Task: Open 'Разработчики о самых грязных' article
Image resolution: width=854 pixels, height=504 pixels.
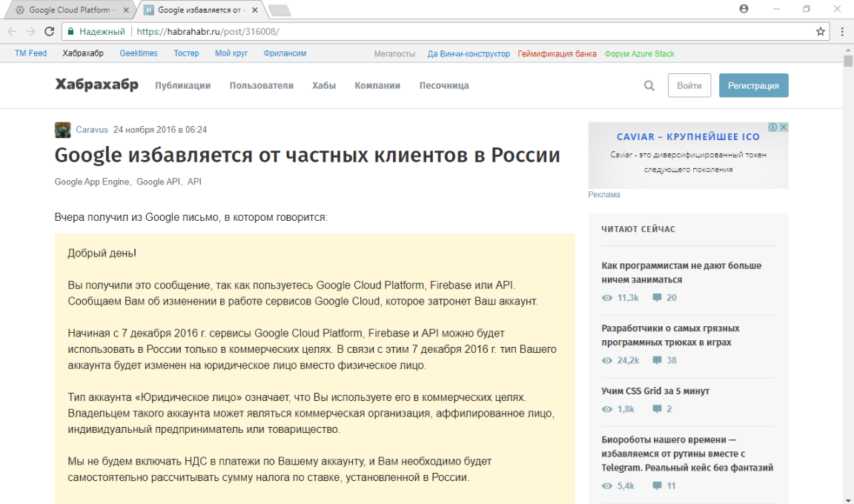Action: click(670, 335)
